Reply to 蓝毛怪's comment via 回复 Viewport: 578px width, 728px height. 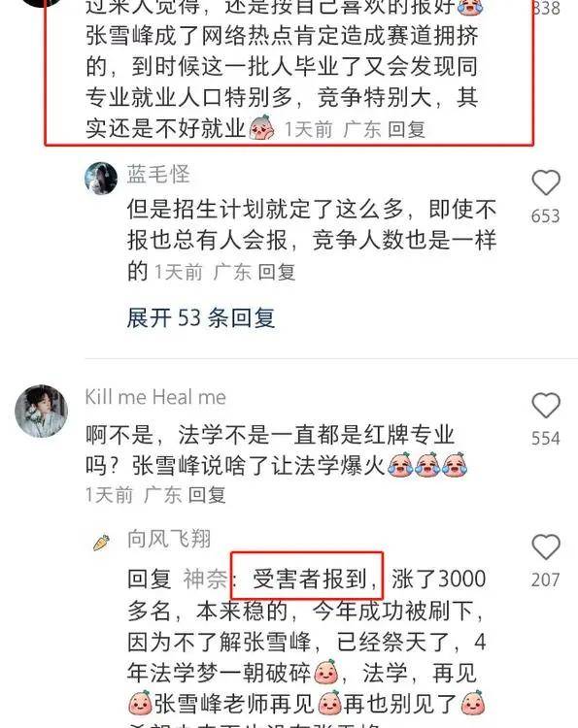click(277, 272)
